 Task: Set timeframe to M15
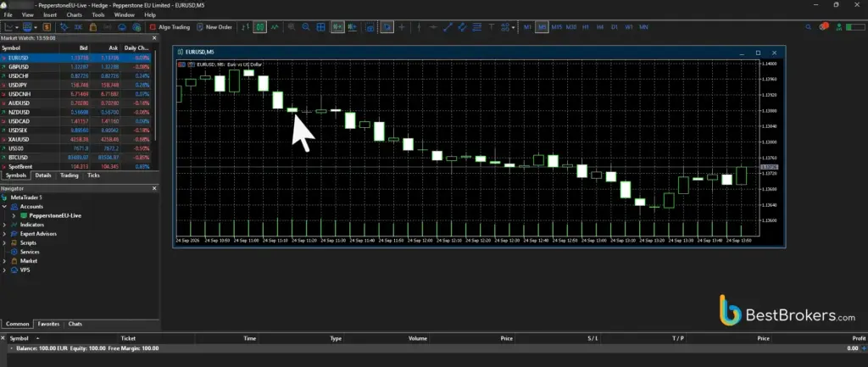[x=556, y=26]
